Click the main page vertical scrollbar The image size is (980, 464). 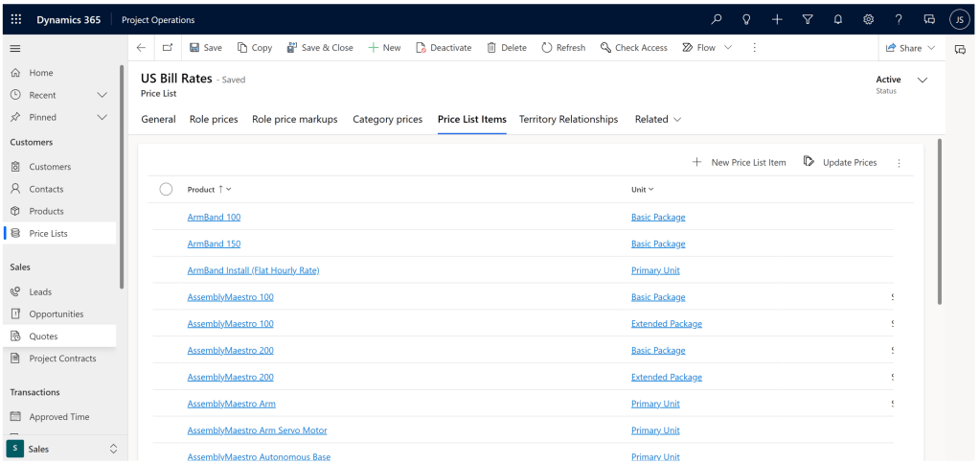pos(939,220)
